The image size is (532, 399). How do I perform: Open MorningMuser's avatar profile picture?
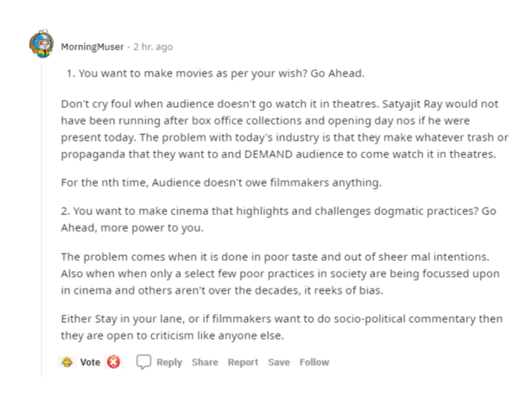[x=41, y=44]
